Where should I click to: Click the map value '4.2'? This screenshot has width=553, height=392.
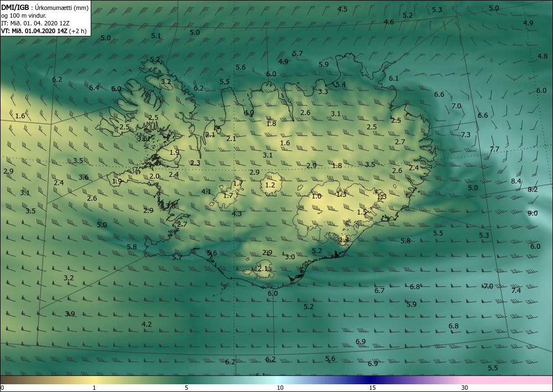(x=147, y=325)
